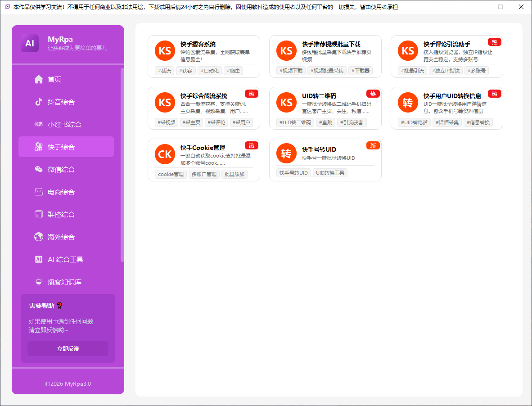This screenshot has height=406, width=532.
Task: Click the app icon in the title bar
Action: point(8,7)
